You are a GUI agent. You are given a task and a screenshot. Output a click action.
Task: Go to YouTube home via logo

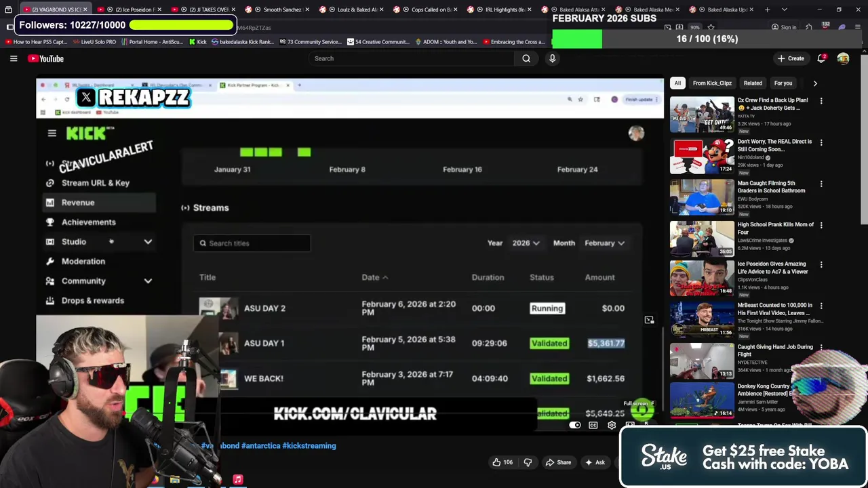coord(46,59)
